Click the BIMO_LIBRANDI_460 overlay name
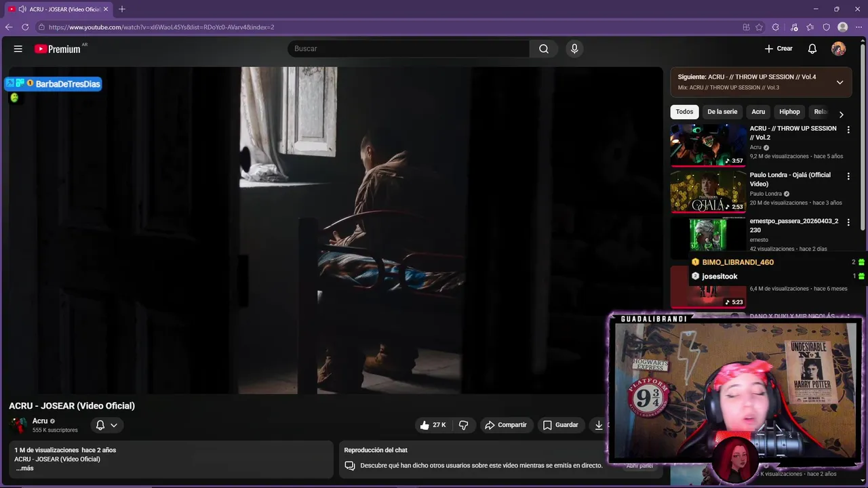This screenshot has width=868, height=488. 738,262
